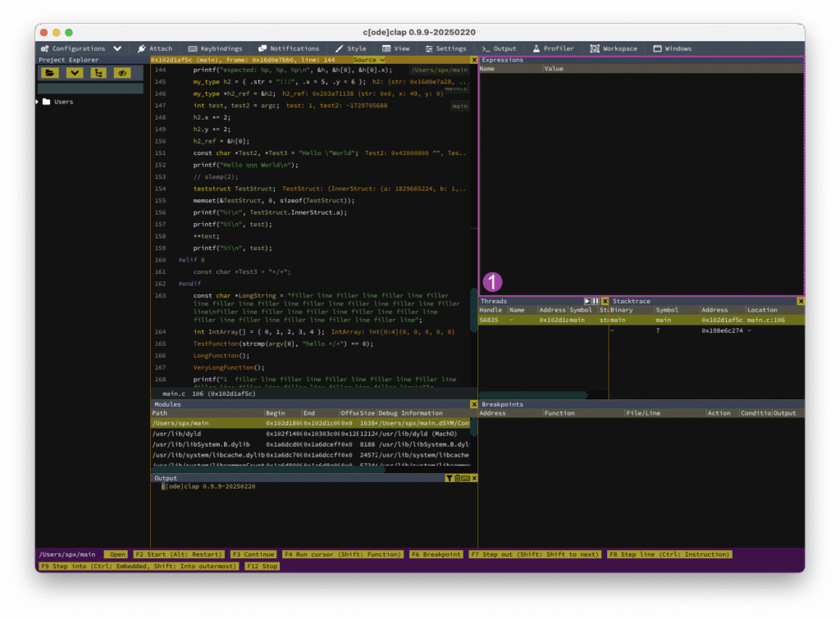This screenshot has width=840, height=619.
Task: Open the Source view dropdown
Action: point(369,60)
